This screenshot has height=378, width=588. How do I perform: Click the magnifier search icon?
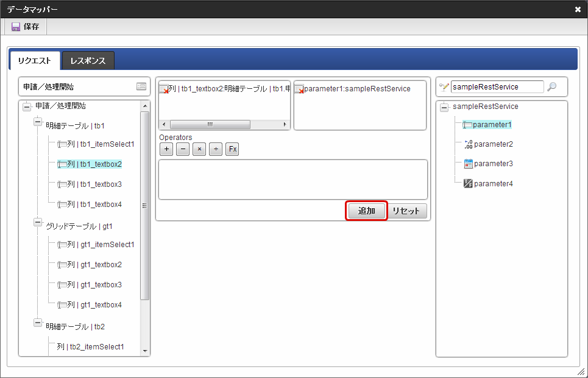coord(551,87)
